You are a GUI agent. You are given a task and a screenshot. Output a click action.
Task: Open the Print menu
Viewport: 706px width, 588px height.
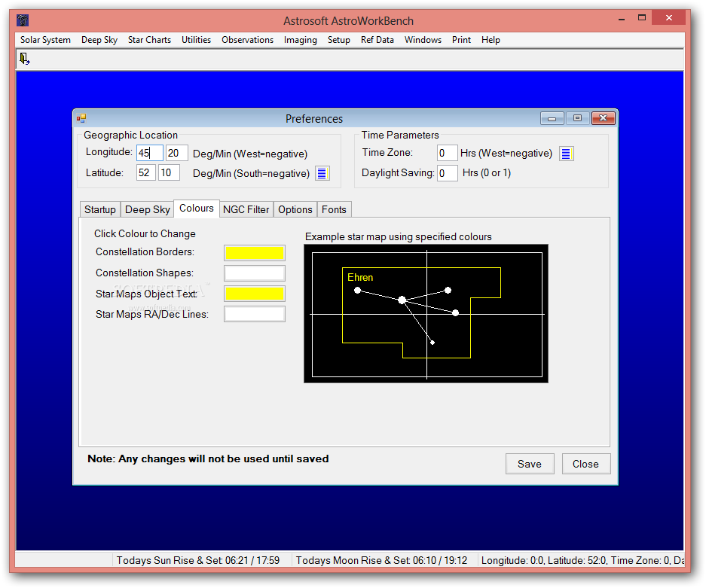coord(462,40)
